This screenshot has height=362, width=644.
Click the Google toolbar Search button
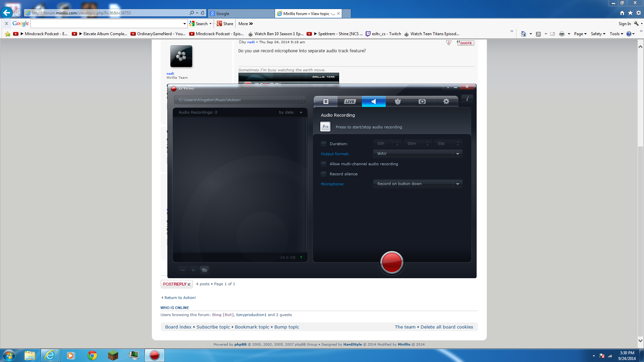(199, 23)
